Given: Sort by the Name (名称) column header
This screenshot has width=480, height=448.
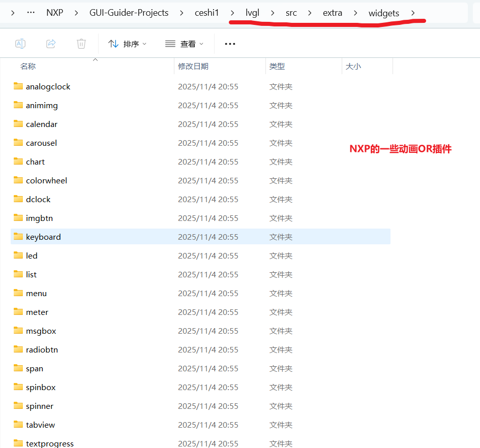Looking at the screenshot, I should click(28, 67).
